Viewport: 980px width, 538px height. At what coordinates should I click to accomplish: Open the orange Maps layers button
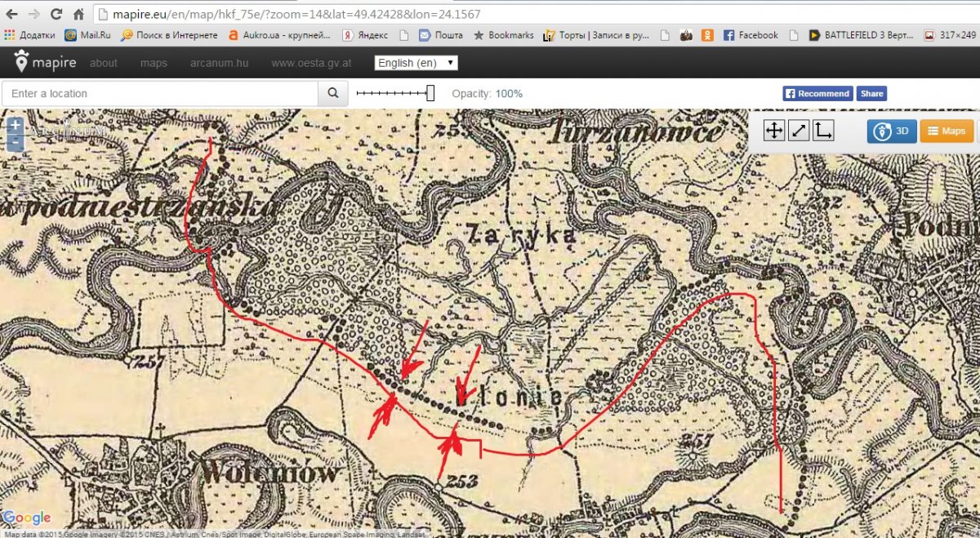tap(947, 131)
